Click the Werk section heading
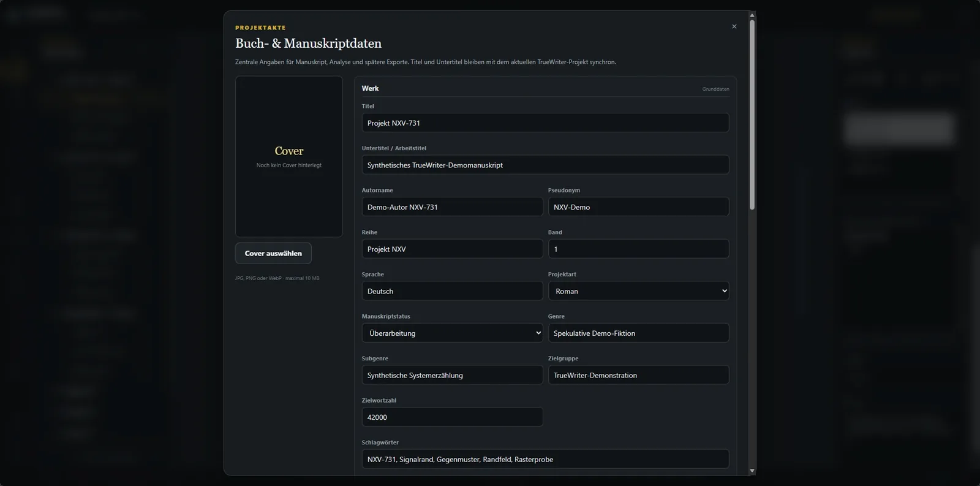 [370, 88]
